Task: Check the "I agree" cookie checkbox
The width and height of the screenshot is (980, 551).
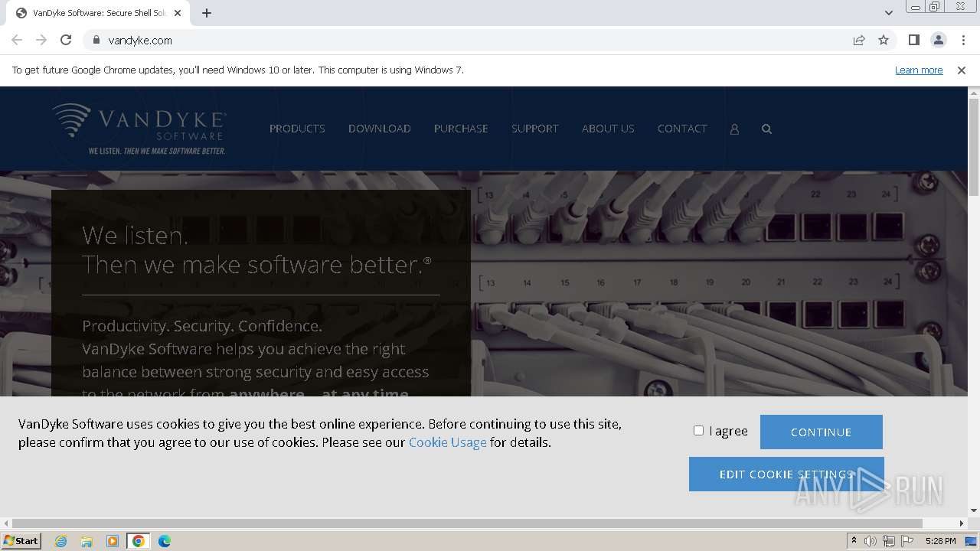Action: 698,431
